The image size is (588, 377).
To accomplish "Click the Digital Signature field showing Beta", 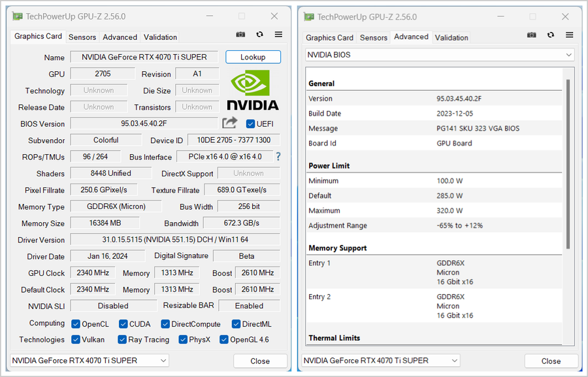I will (x=246, y=256).
